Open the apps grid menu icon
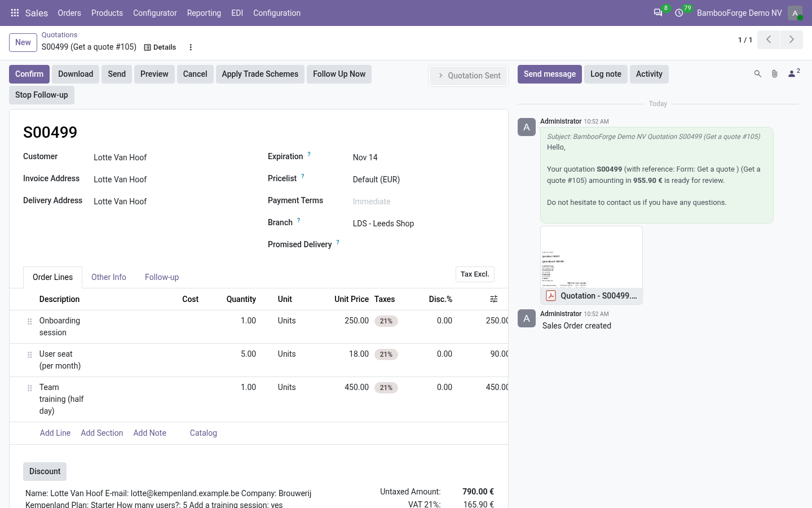The height and width of the screenshot is (508, 812). point(15,13)
